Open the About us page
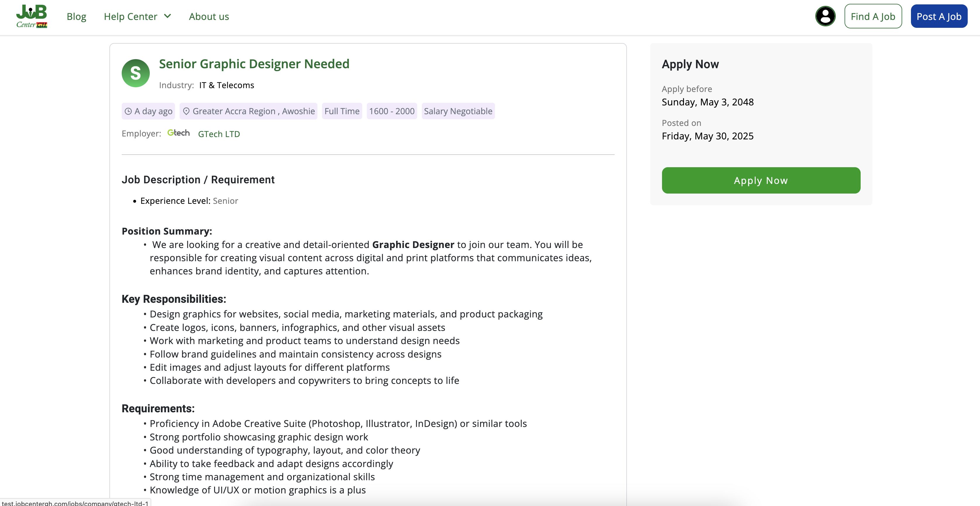980x506 pixels. (x=209, y=17)
